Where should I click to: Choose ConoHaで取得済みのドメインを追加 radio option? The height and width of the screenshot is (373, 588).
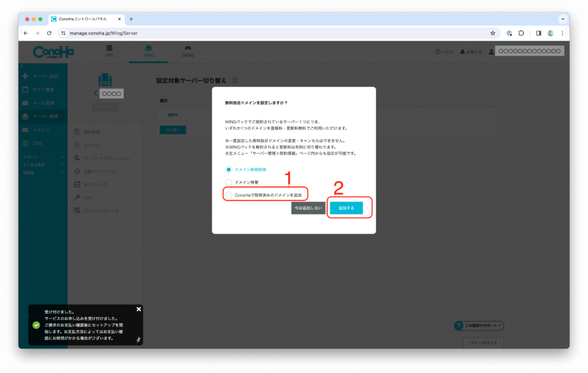pos(229,195)
